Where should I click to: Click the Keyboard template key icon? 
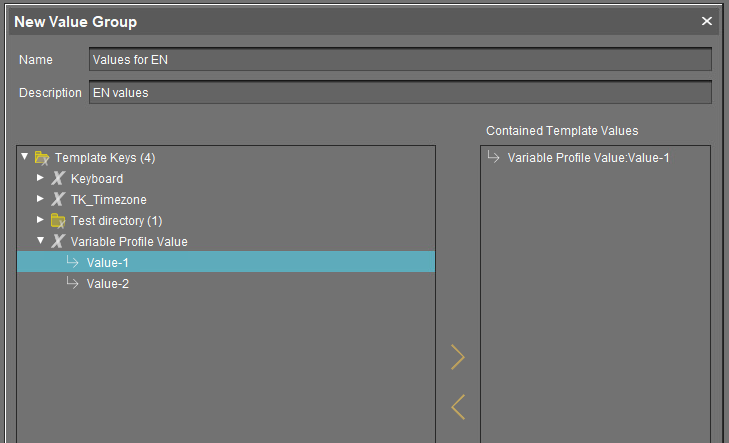[58, 179]
